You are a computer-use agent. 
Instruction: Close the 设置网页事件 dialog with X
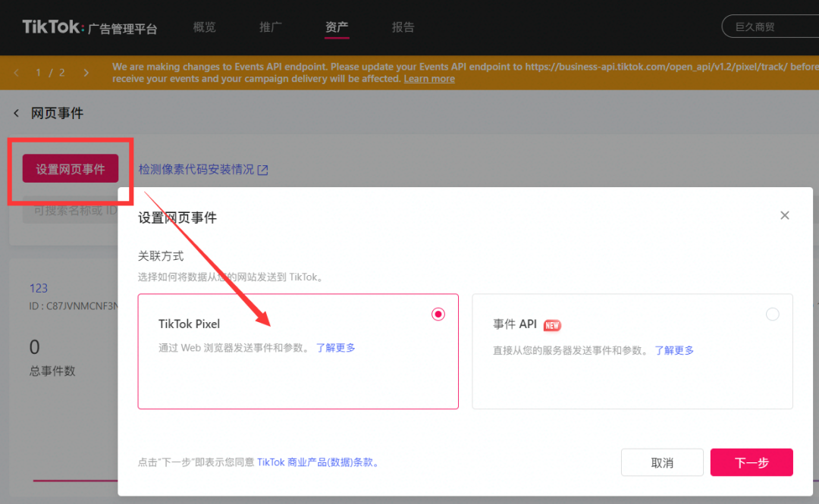click(x=785, y=215)
